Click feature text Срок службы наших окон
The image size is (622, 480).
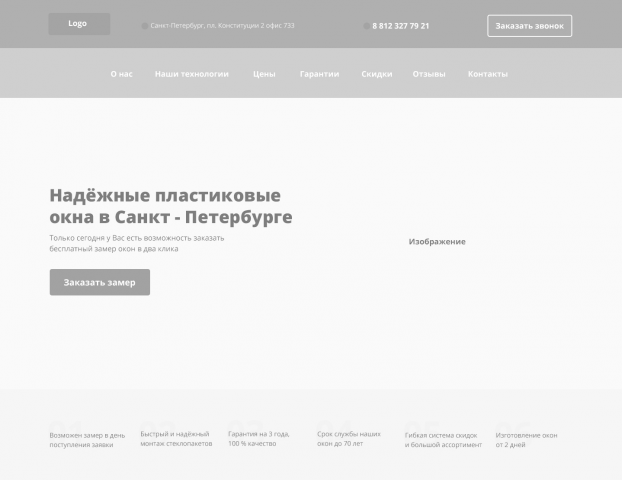(349, 439)
